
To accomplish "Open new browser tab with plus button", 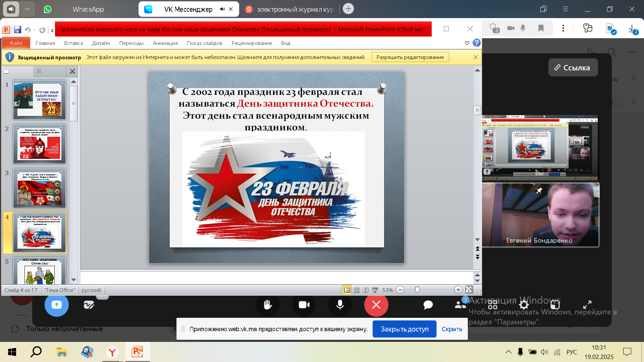I will (x=348, y=9).
